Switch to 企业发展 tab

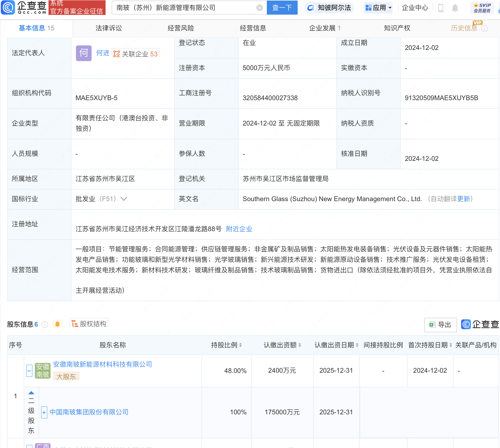[x=325, y=28]
